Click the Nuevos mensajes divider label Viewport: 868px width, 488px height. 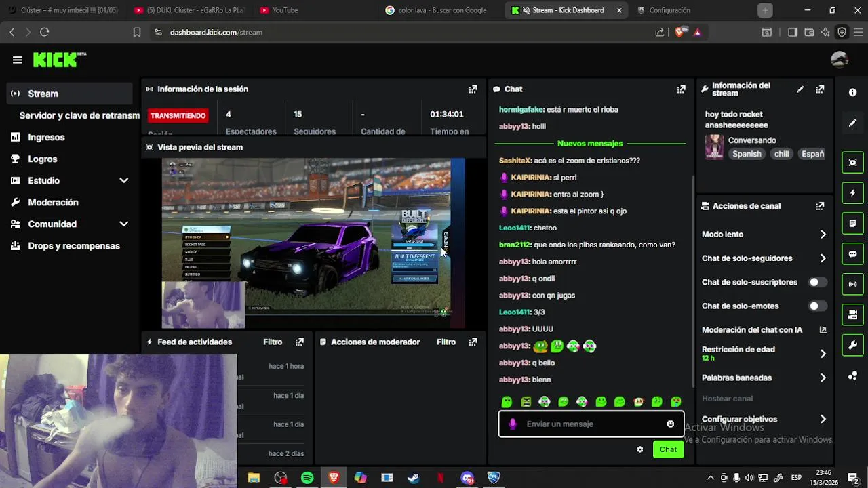tap(590, 144)
